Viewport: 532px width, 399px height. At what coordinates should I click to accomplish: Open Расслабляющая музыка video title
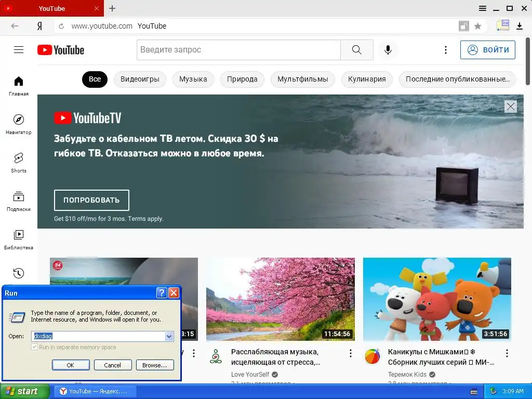tap(275, 357)
